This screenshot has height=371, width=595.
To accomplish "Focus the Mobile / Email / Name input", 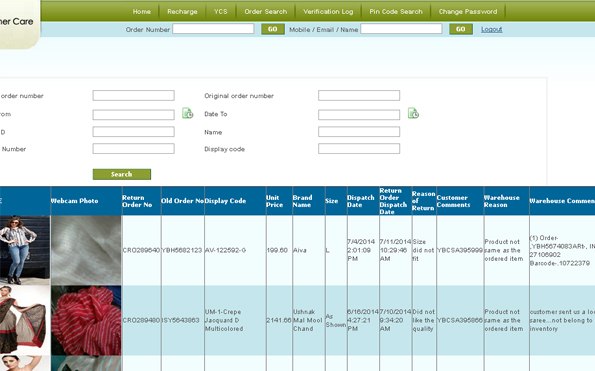I will coord(401,29).
